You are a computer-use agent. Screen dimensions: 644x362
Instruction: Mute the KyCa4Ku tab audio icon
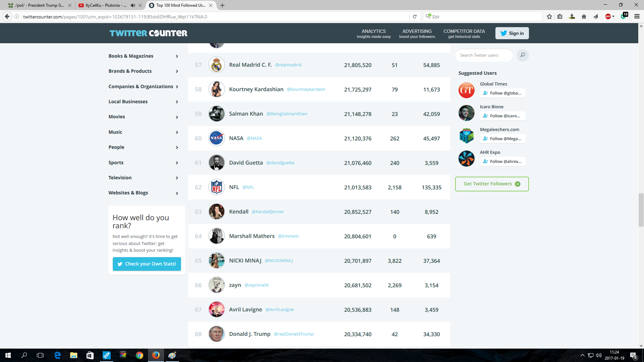(x=133, y=5)
